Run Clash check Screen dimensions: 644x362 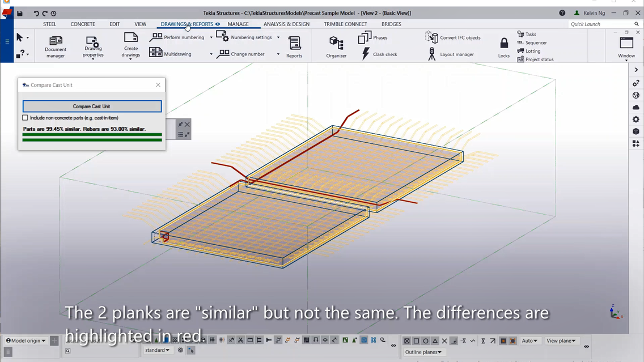coord(379,54)
